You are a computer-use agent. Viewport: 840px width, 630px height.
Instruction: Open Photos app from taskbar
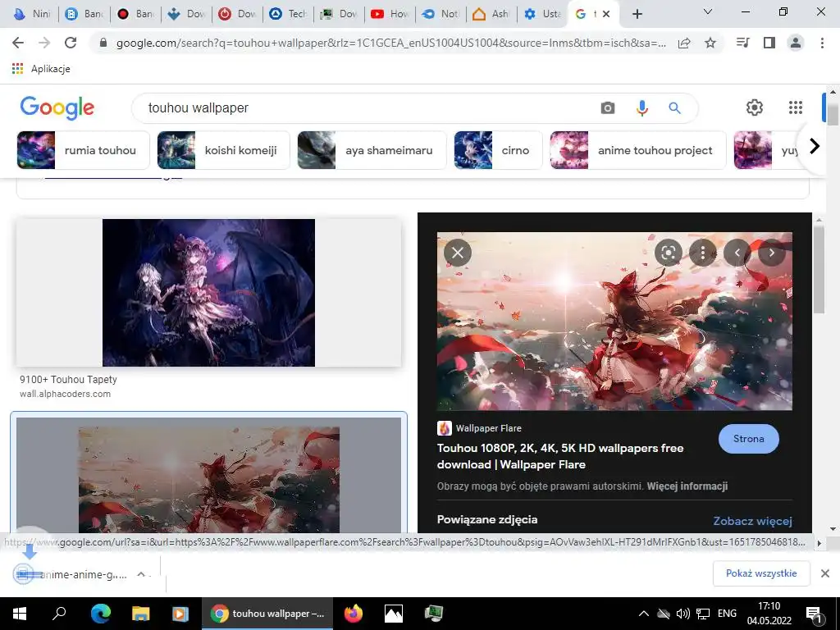(393, 614)
